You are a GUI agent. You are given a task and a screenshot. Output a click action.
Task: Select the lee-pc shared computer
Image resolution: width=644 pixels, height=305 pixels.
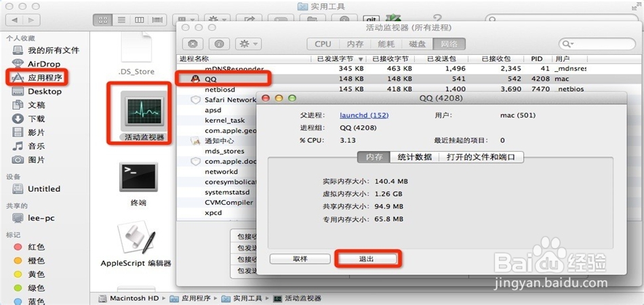tap(33, 218)
